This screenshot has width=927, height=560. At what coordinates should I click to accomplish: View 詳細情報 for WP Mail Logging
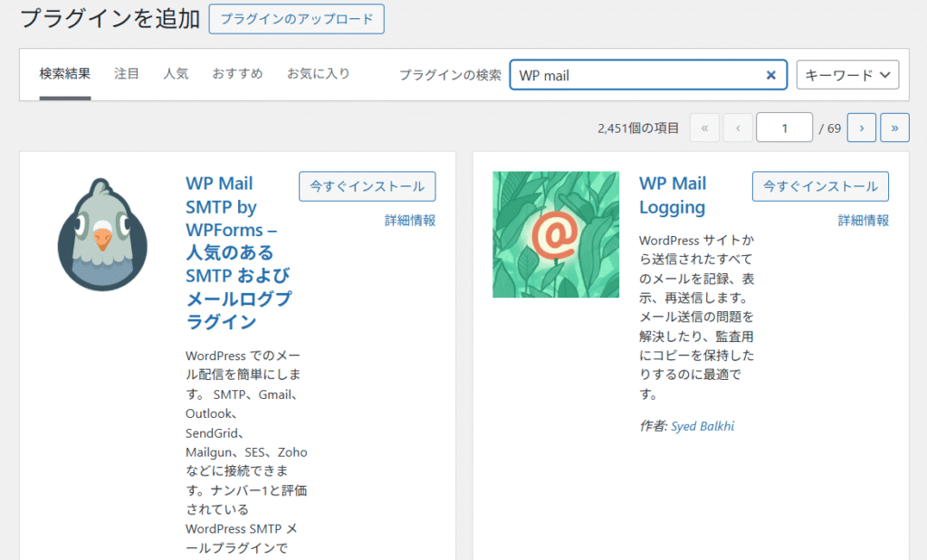point(863,220)
